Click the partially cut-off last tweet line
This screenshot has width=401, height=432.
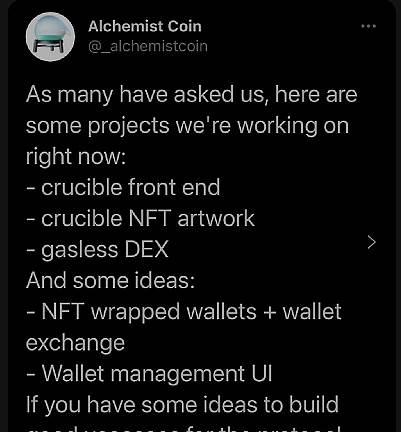point(183,428)
